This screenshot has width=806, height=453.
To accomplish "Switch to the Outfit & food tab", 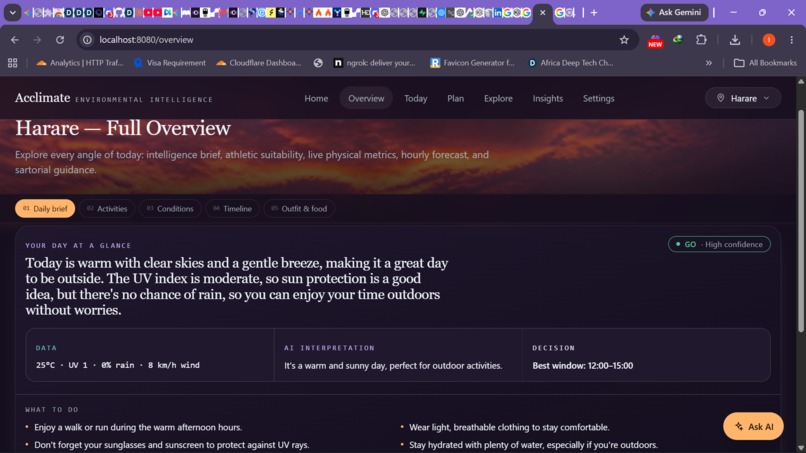I will click(299, 208).
